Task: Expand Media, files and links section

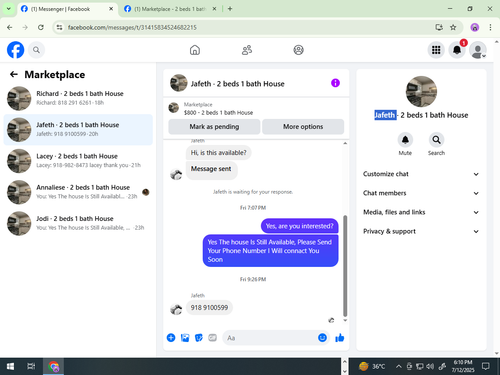Action: (x=421, y=212)
